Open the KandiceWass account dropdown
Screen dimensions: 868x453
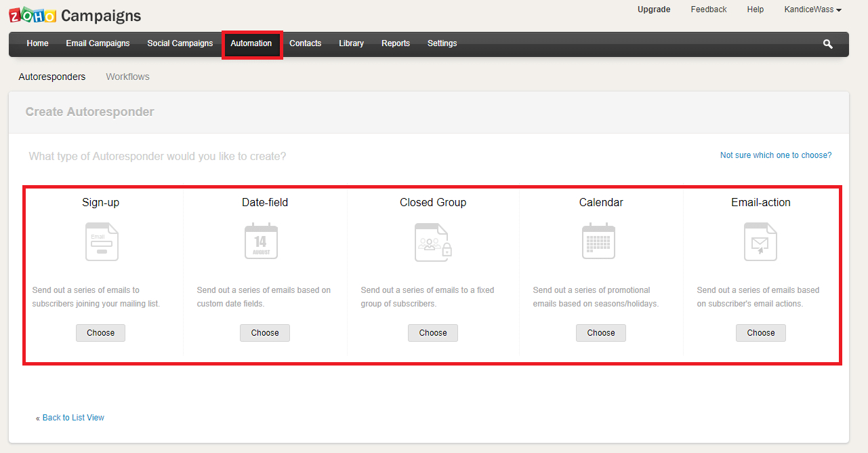click(812, 9)
